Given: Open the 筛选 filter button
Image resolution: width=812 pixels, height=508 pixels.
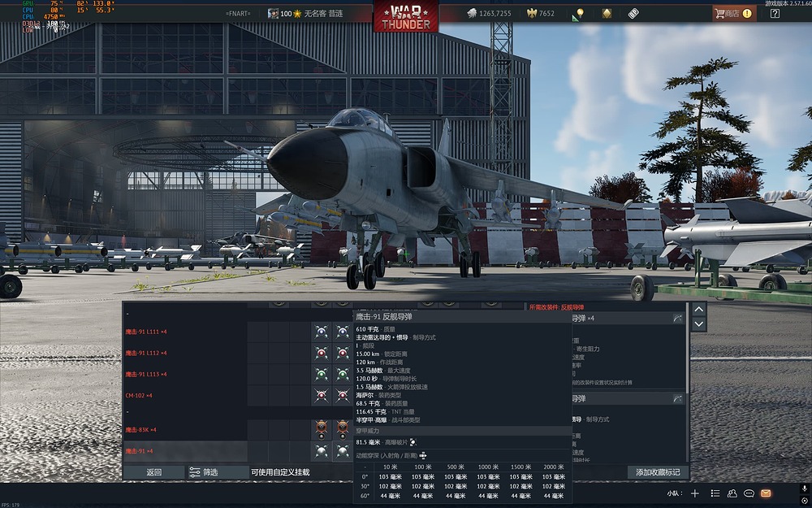Looking at the screenshot, I should point(218,472).
